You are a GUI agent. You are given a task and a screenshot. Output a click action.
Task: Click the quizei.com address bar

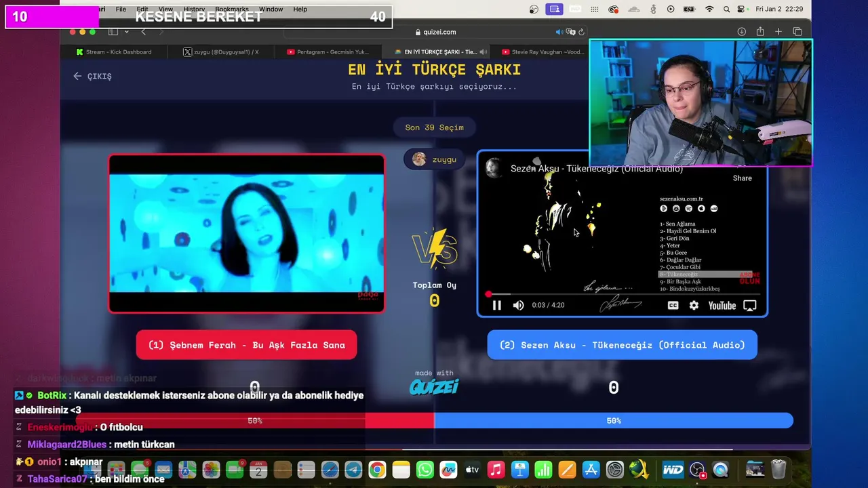435,32
